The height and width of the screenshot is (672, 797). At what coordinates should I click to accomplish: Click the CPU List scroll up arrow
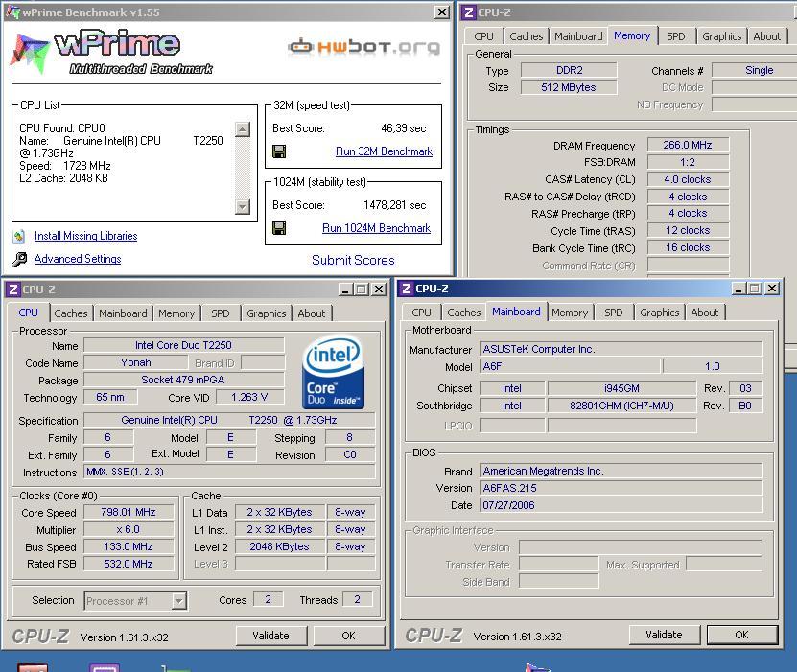pyautogui.click(x=243, y=129)
